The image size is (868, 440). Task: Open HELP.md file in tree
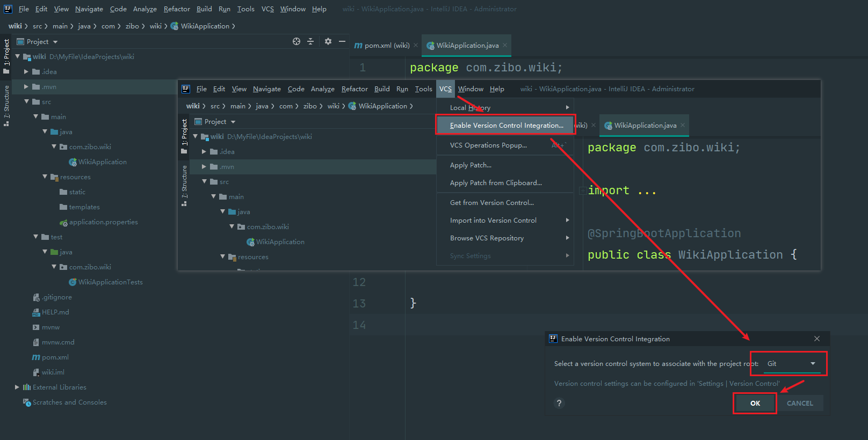click(x=51, y=312)
